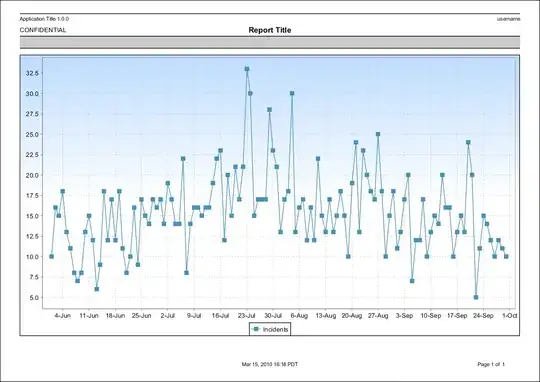Select the 17.5 y-axis label
540x382 pixels.
tap(32, 196)
